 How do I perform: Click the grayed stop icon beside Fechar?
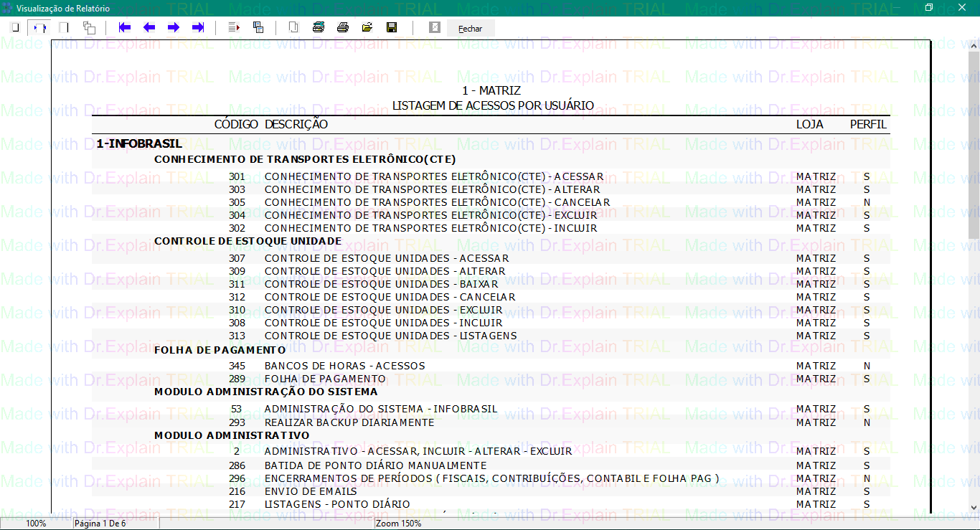point(434,28)
